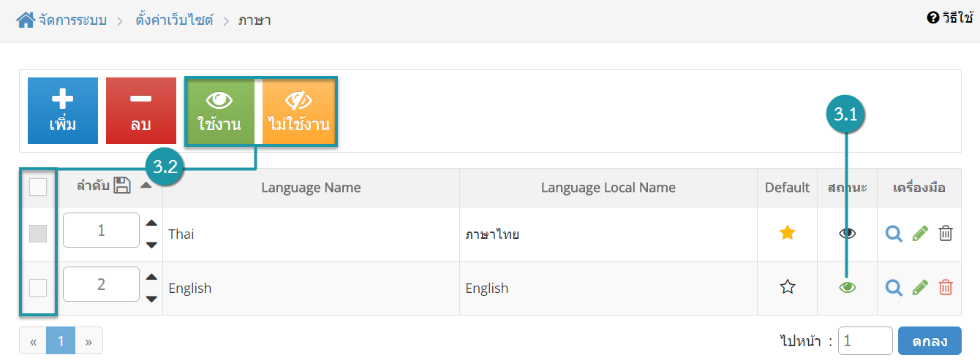
Task: Click the home icon in breadcrumb
Action: tap(26, 20)
